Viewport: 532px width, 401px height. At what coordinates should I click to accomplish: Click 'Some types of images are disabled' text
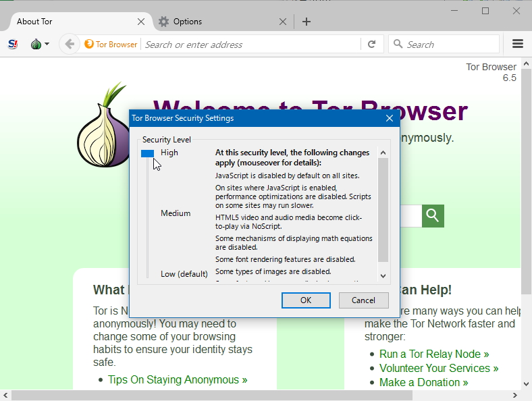[x=273, y=272]
